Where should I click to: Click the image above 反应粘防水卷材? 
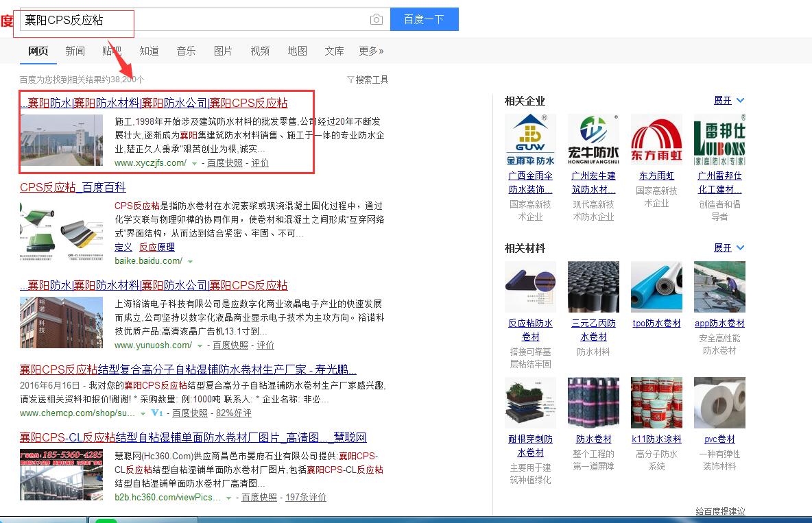[530, 287]
